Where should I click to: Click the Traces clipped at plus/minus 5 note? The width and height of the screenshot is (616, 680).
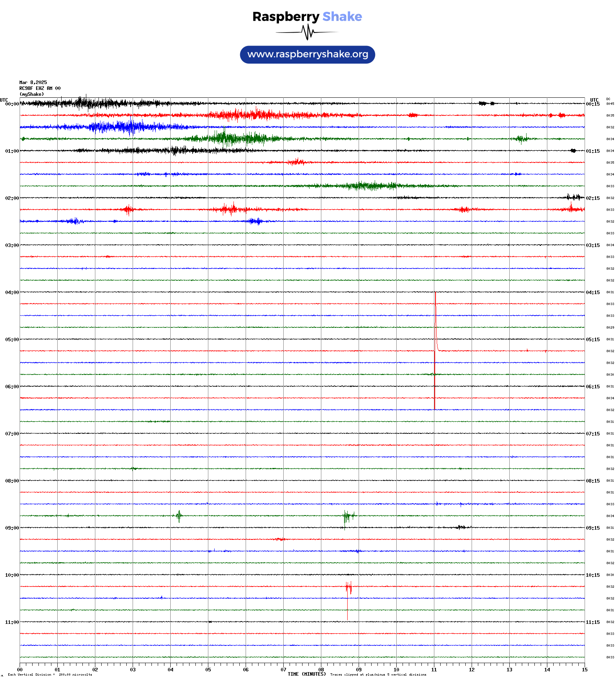coord(378,675)
